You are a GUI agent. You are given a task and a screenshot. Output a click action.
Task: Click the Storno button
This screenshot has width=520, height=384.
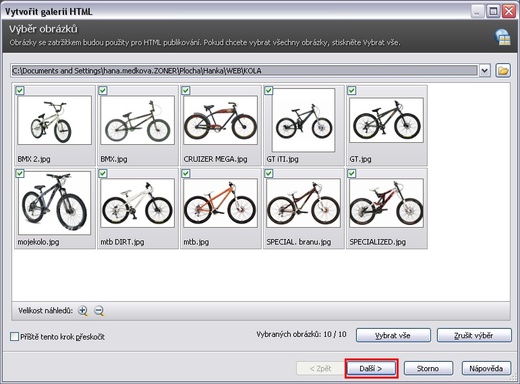click(x=428, y=368)
